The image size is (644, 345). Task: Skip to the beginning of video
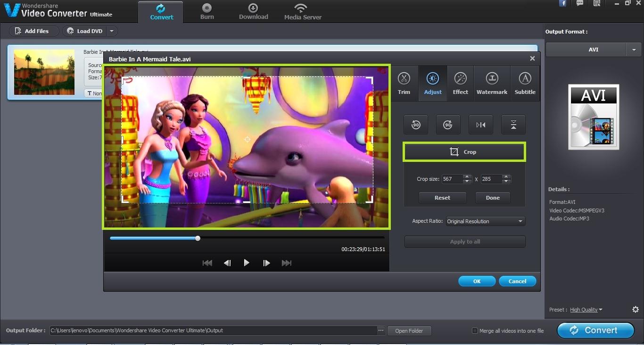(207, 263)
